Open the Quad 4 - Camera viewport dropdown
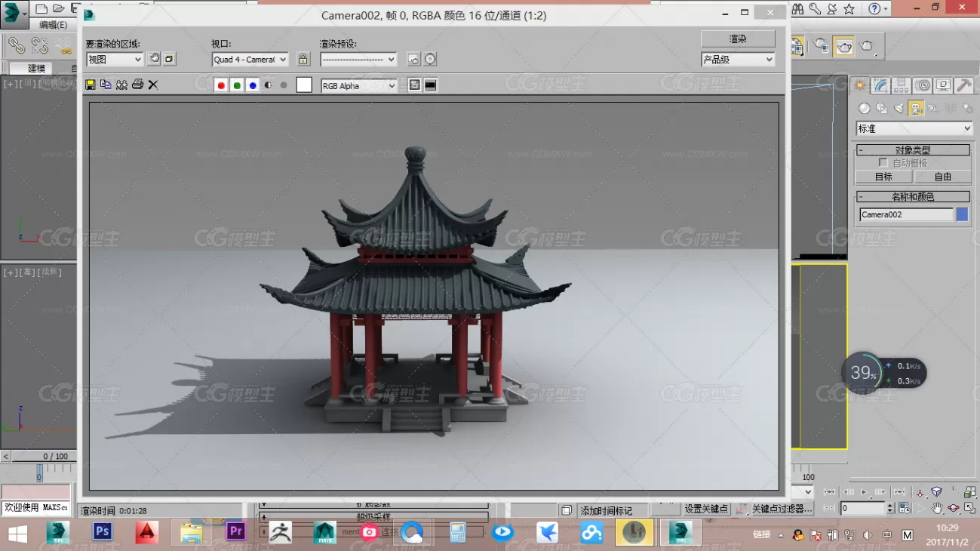980x551 pixels. (250, 59)
